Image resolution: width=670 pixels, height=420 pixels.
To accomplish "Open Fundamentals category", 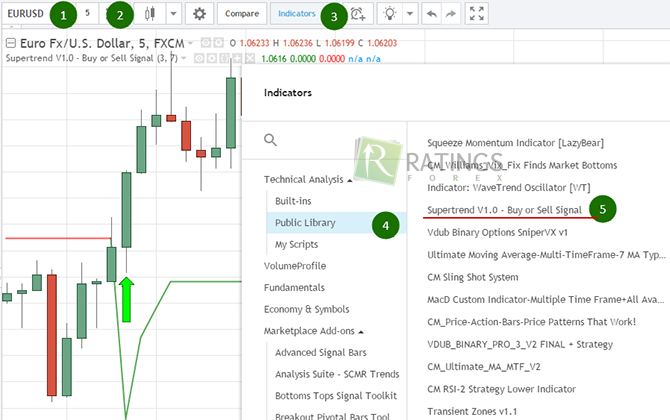I will coord(294,288).
